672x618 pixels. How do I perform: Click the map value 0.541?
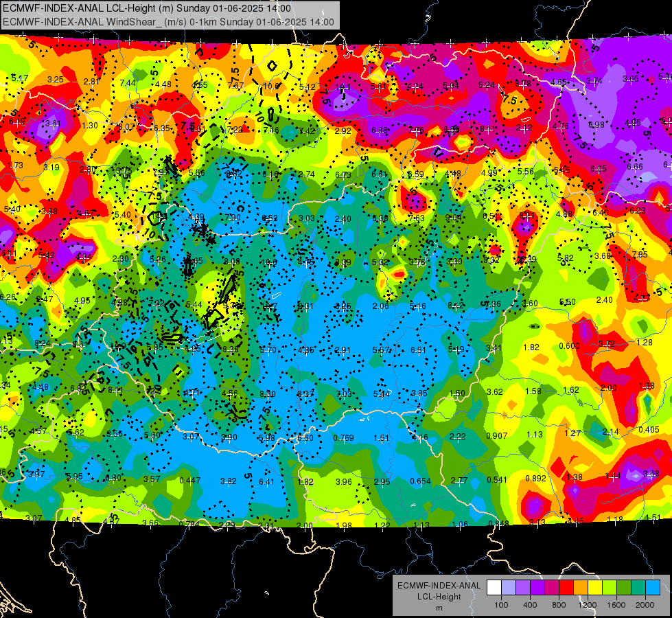pyautogui.click(x=497, y=479)
